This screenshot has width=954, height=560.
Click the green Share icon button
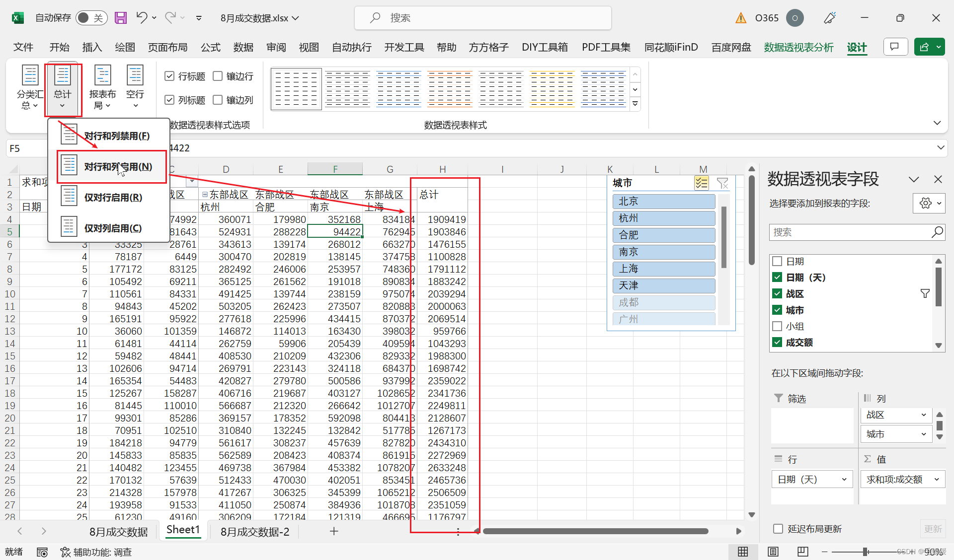925,47
